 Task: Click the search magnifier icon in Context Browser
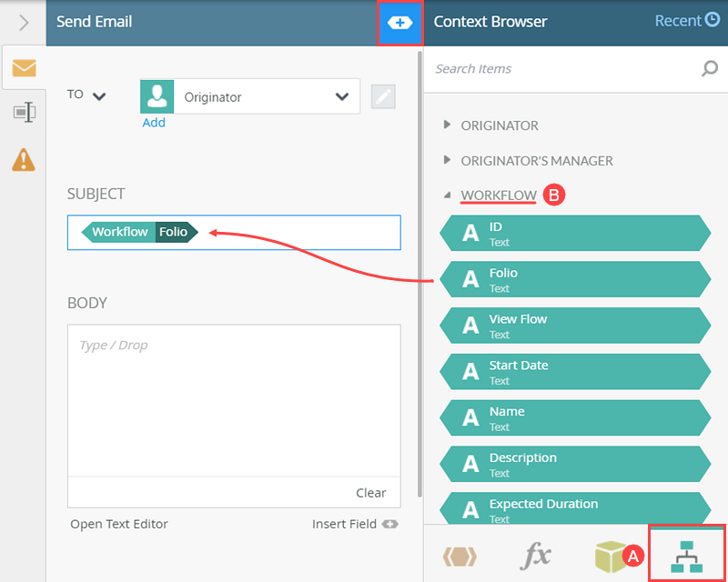(x=709, y=69)
